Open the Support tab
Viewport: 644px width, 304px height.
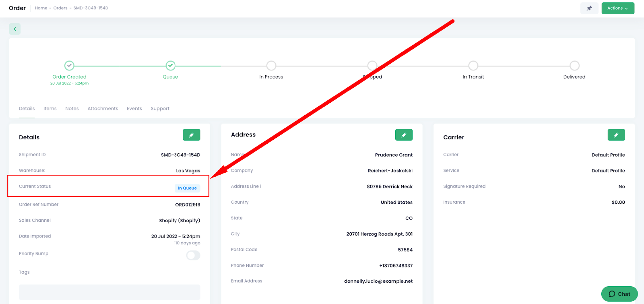pos(160,109)
